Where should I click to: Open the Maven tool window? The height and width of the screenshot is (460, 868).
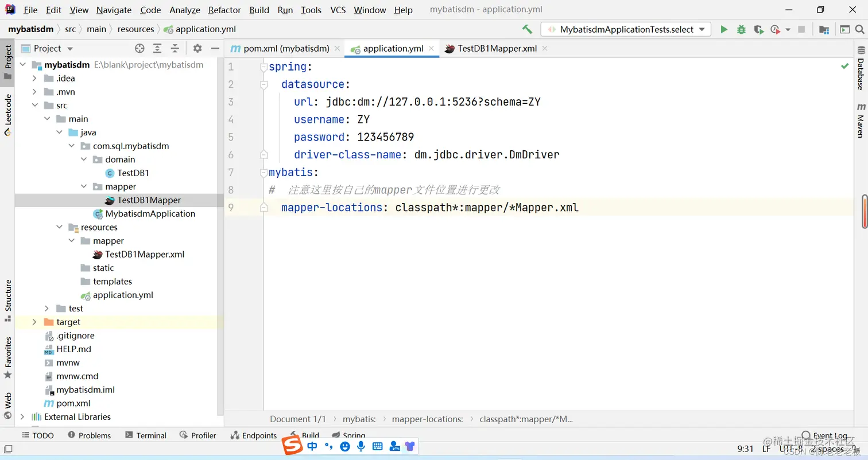click(861, 120)
